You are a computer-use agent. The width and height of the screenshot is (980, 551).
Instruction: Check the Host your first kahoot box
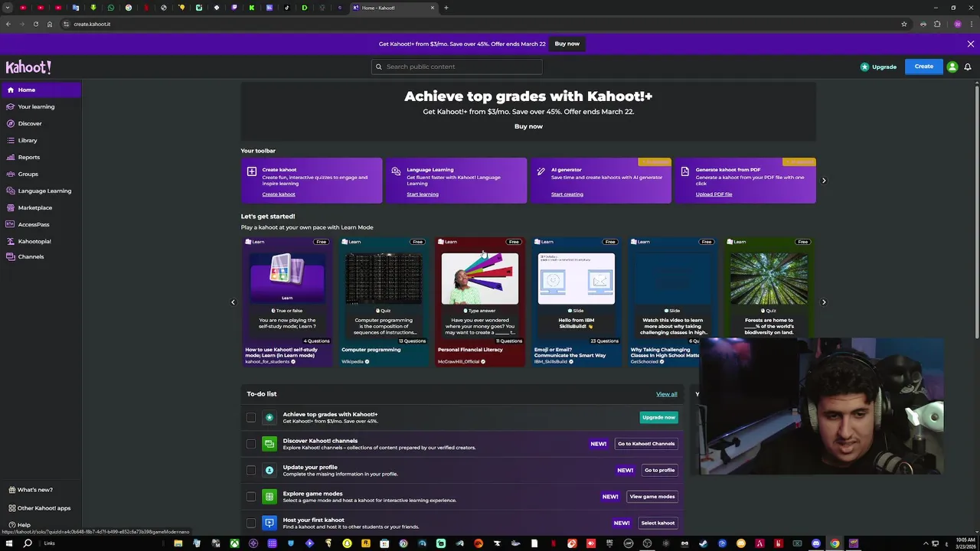click(x=251, y=523)
